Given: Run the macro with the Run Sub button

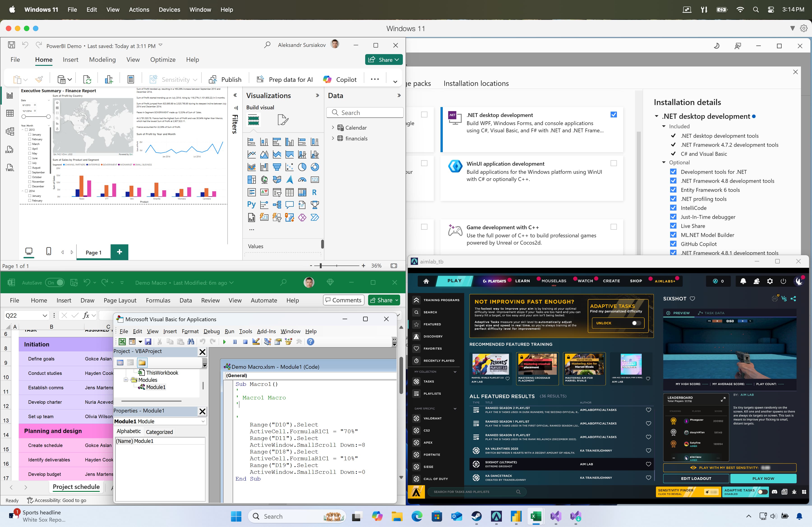Looking at the screenshot, I should [x=224, y=342].
